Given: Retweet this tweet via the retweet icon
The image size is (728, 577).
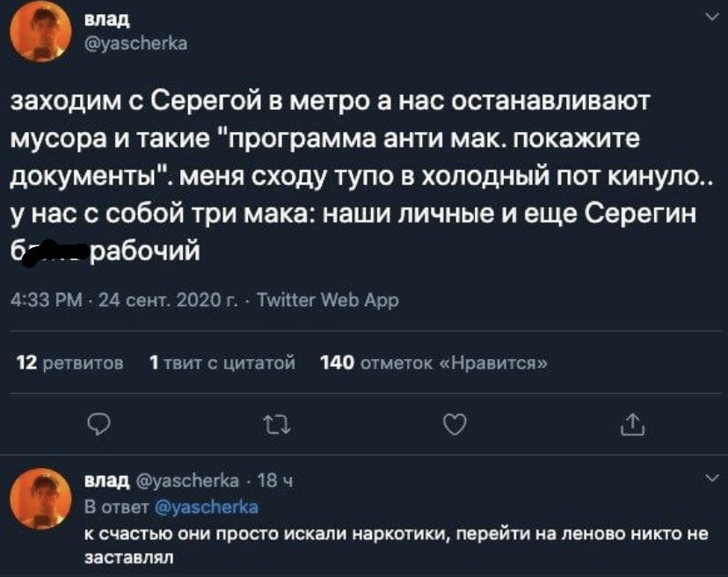Looking at the screenshot, I should (x=275, y=426).
